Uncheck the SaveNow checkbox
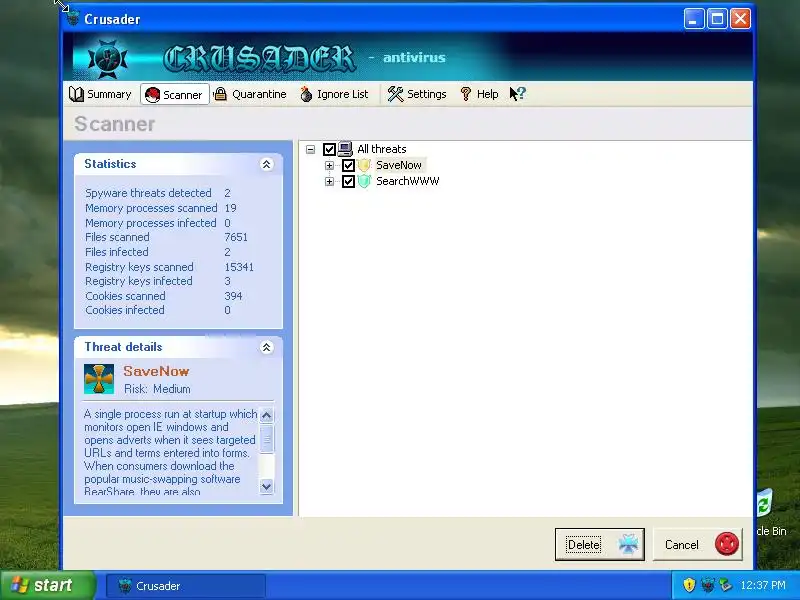This screenshot has width=800, height=600. 348,165
